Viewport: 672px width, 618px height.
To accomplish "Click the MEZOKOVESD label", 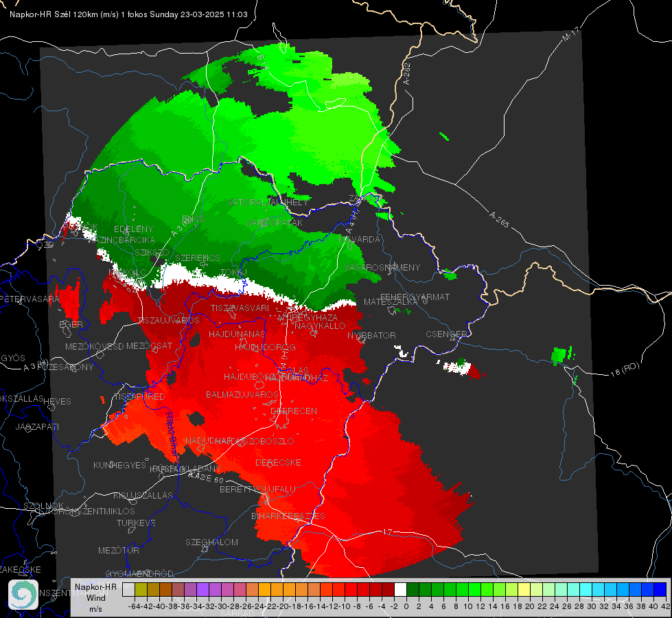I will (x=94, y=346).
